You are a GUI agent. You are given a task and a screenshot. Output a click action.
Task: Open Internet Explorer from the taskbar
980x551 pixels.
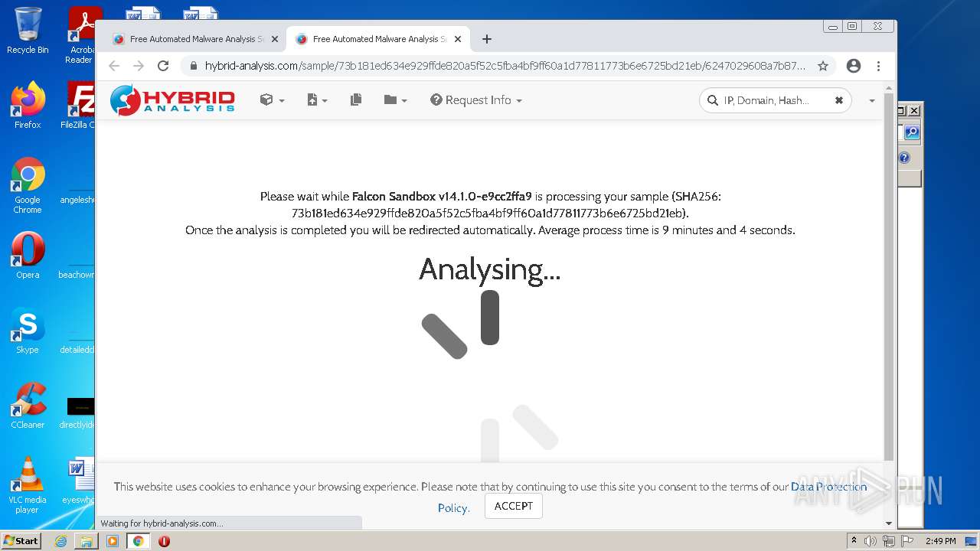tap(60, 541)
